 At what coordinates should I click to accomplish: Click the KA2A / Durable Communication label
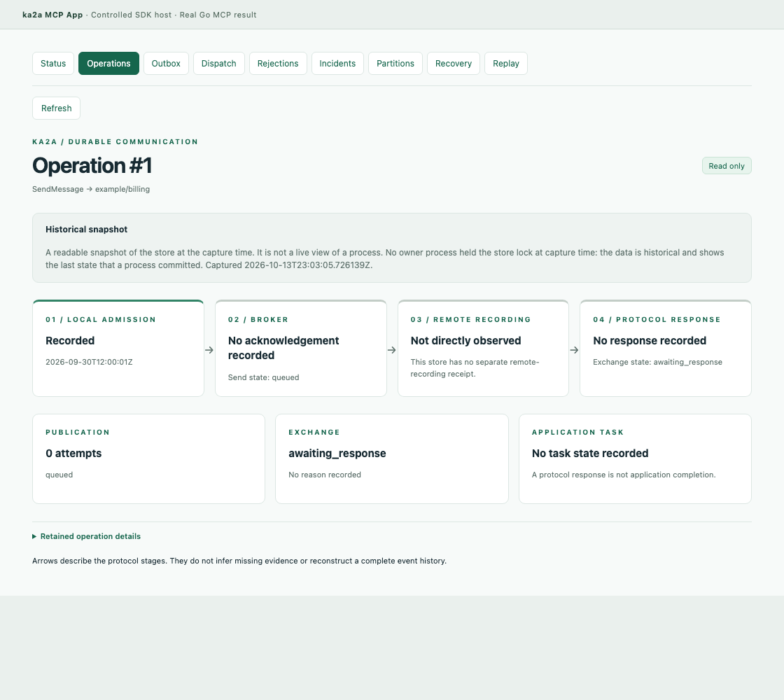click(115, 142)
